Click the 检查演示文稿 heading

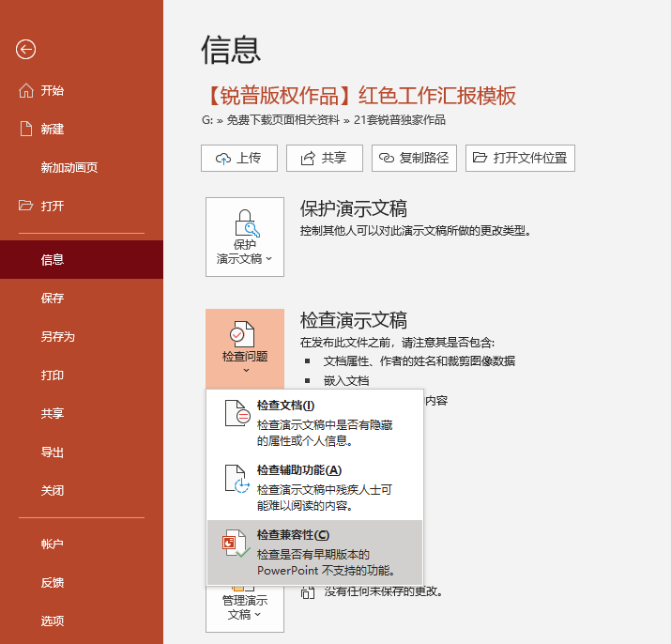[x=354, y=320]
